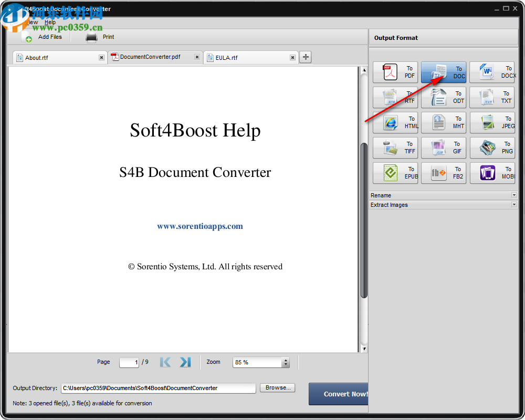Screen dimensions: 525x420
Task: Go back to the first page
Action: point(165,362)
